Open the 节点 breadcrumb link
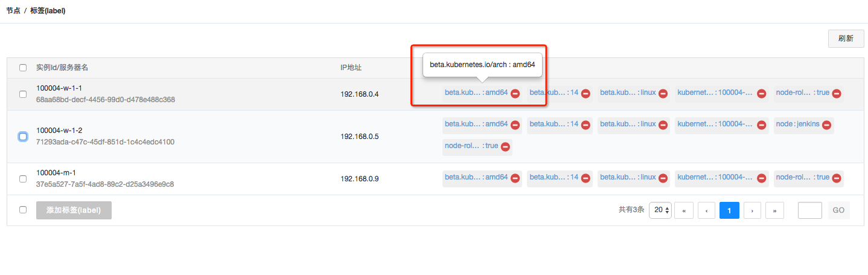The height and width of the screenshot is (275, 868). coord(13,11)
